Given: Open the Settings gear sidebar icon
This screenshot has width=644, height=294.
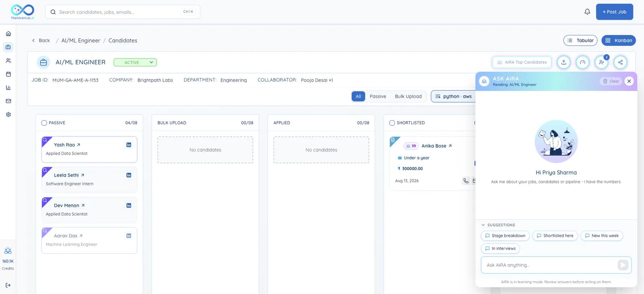Looking at the screenshot, I should coord(8,115).
